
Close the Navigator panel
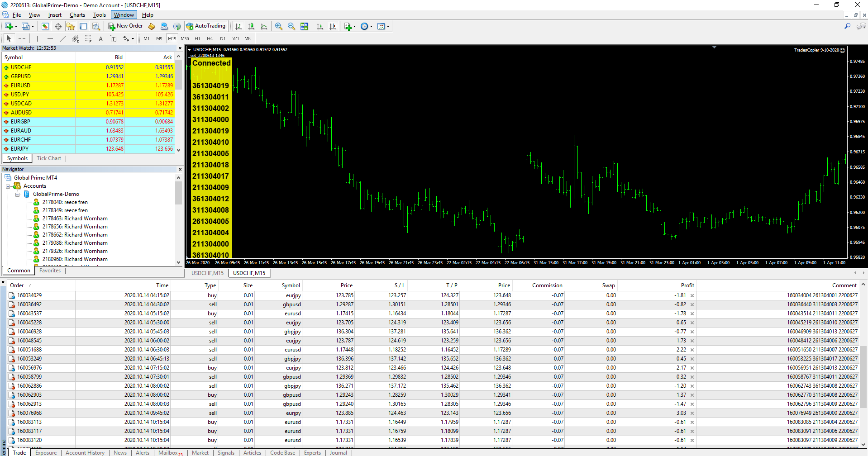point(180,169)
